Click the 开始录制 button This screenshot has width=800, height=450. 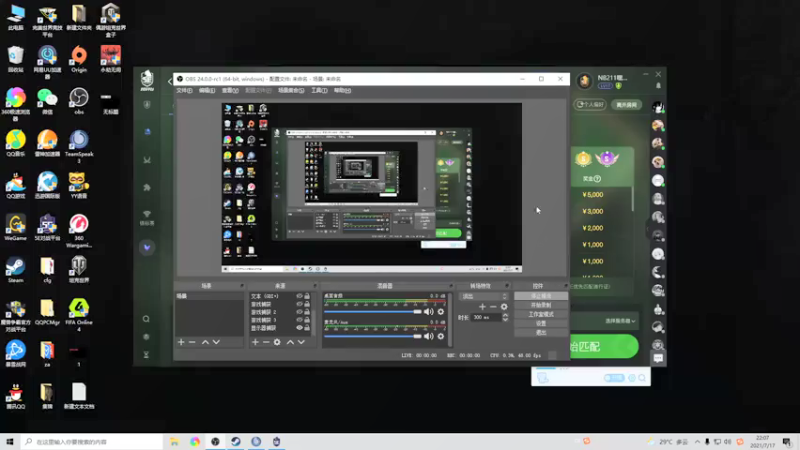coord(541,305)
